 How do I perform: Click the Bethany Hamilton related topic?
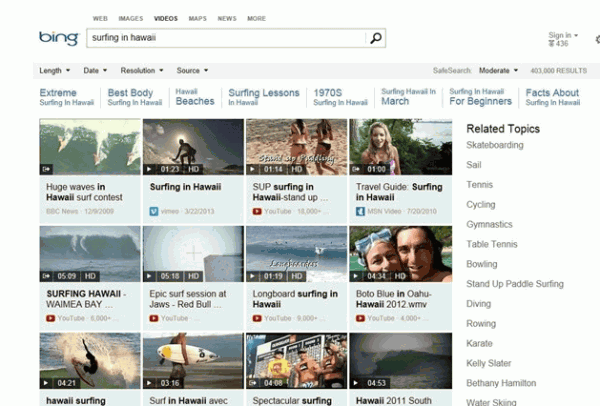point(501,383)
